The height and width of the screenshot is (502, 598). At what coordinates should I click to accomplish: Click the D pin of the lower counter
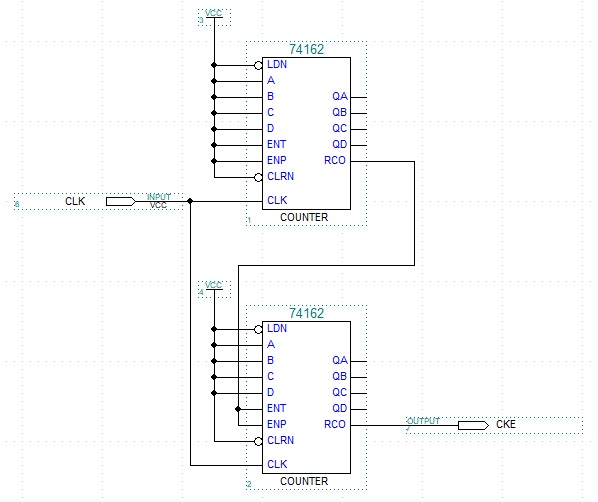click(270, 393)
